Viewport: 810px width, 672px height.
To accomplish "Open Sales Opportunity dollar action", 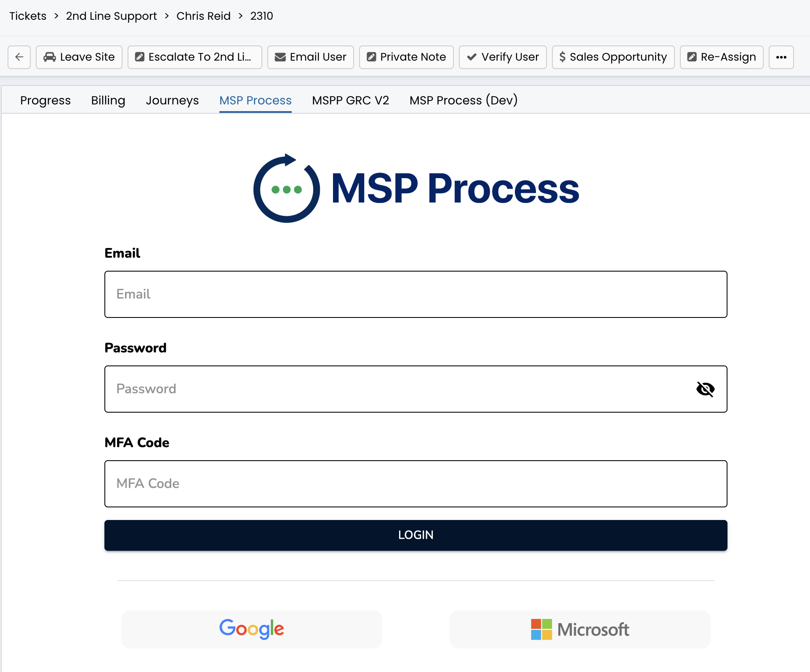I will click(613, 57).
